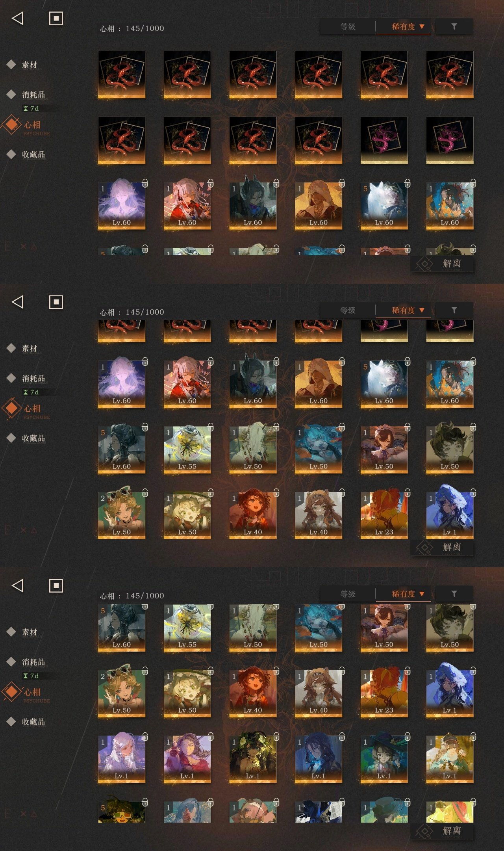Tap the funnel filter icon in the topmost panel

[454, 26]
